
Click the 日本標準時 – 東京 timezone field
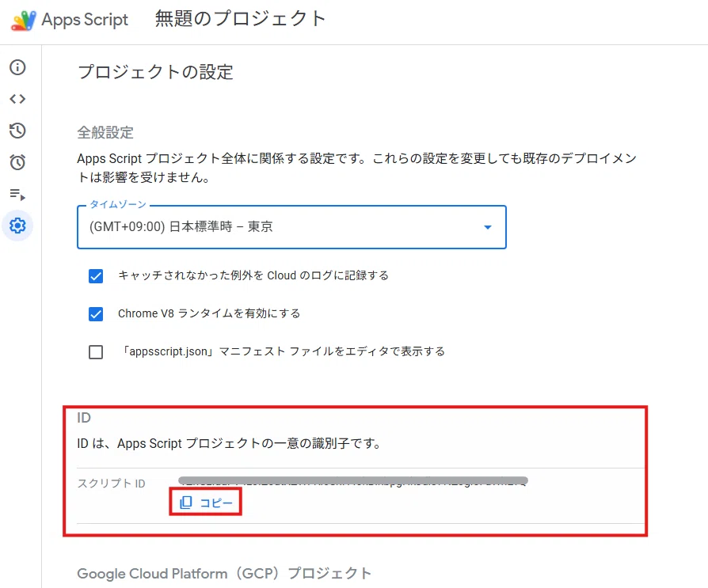(x=291, y=227)
